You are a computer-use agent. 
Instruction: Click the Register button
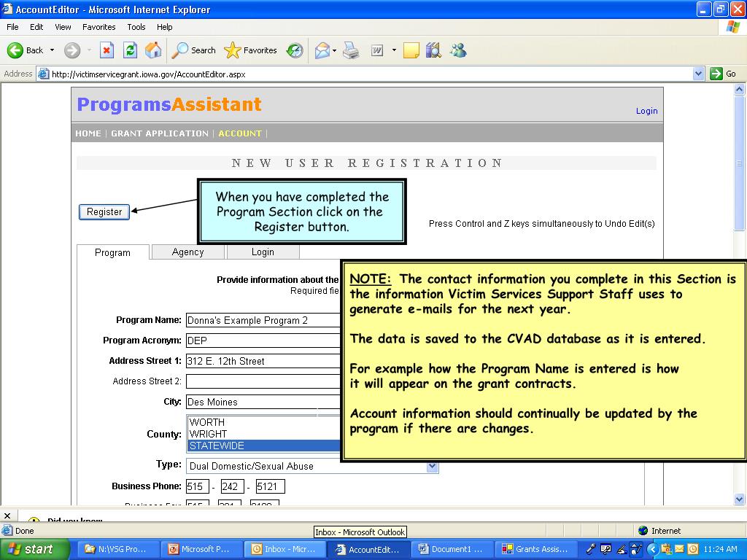pyautogui.click(x=104, y=212)
